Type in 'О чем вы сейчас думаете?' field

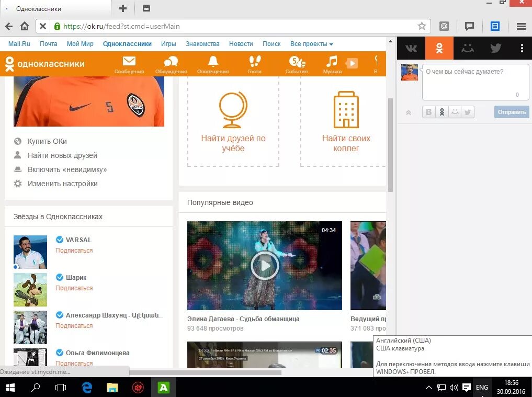pos(476,82)
